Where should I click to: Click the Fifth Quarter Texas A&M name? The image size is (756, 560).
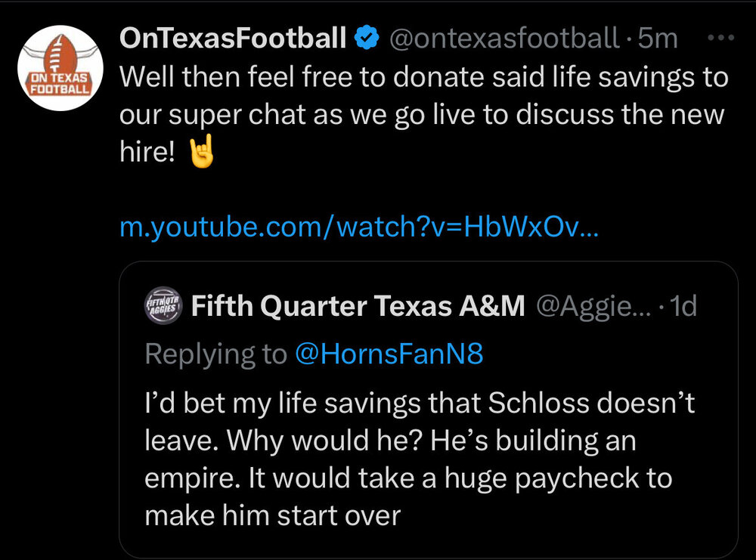tap(358, 306)
